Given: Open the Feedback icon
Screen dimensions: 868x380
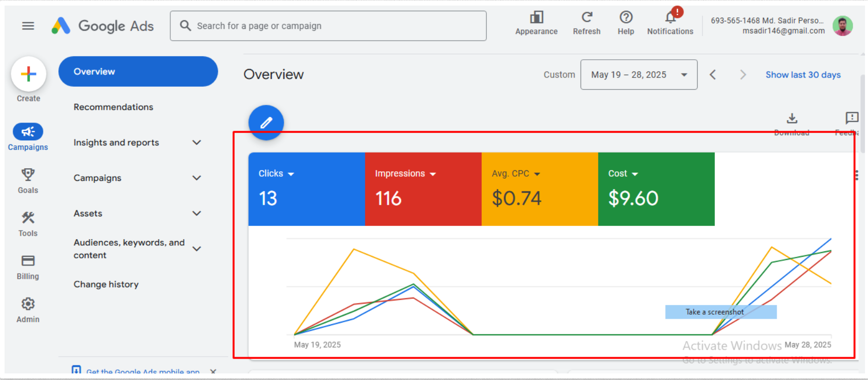Looking at the screenshot, I should point(852,118).
